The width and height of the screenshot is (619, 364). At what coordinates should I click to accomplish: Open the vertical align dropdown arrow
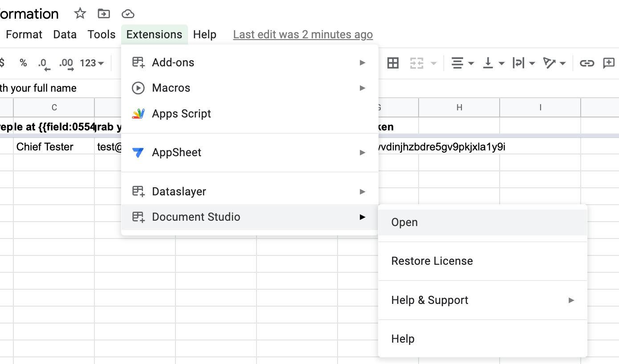(x=501, y=64)
